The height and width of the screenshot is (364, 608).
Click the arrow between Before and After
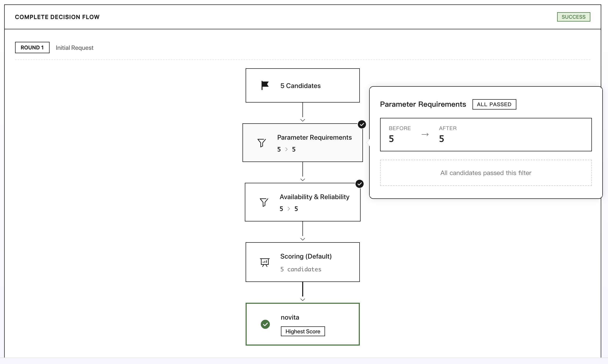pyautogui.click(x=425, y=134)
